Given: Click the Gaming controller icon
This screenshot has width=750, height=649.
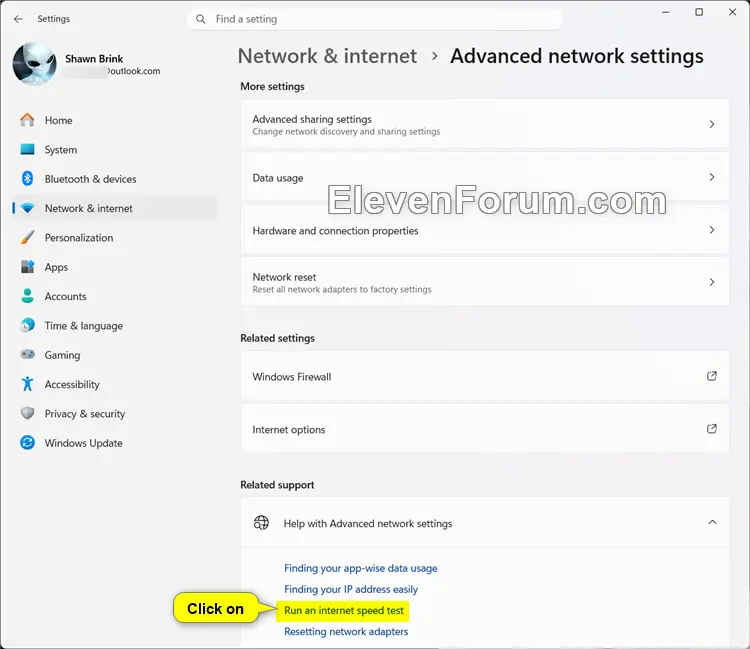Looking at the screenshot, I should point(27,354).
